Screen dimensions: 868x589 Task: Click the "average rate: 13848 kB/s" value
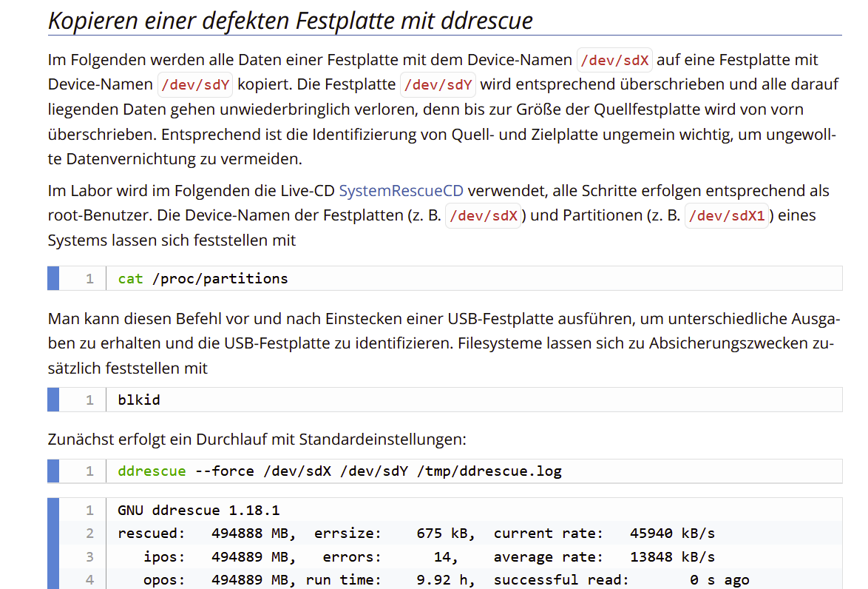point(604,556)
